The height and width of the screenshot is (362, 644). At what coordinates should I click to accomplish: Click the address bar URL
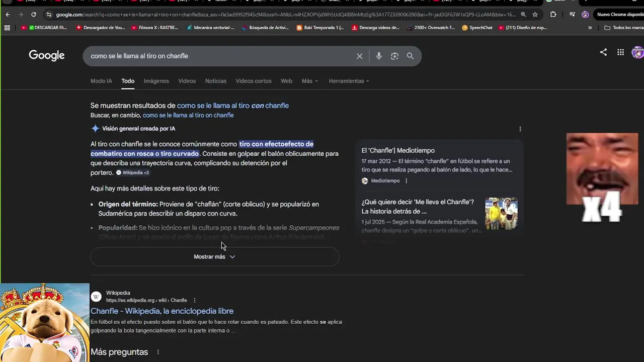(x=286, y=15)
